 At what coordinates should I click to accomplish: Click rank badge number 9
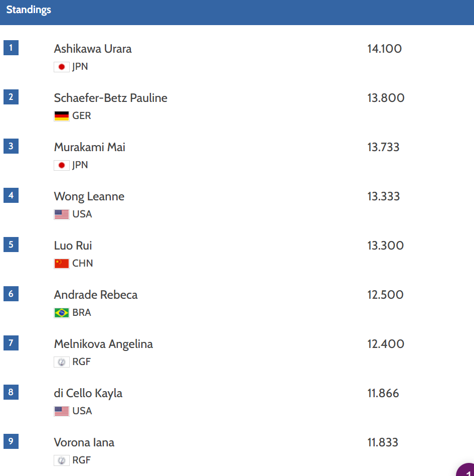pyautogui.click(x=11, y=441)
